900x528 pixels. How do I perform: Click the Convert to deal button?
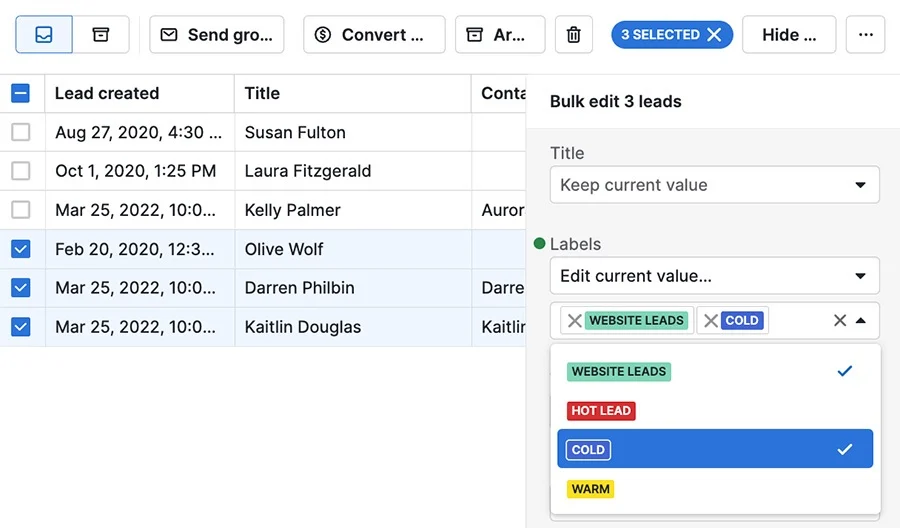click(374, 34)
